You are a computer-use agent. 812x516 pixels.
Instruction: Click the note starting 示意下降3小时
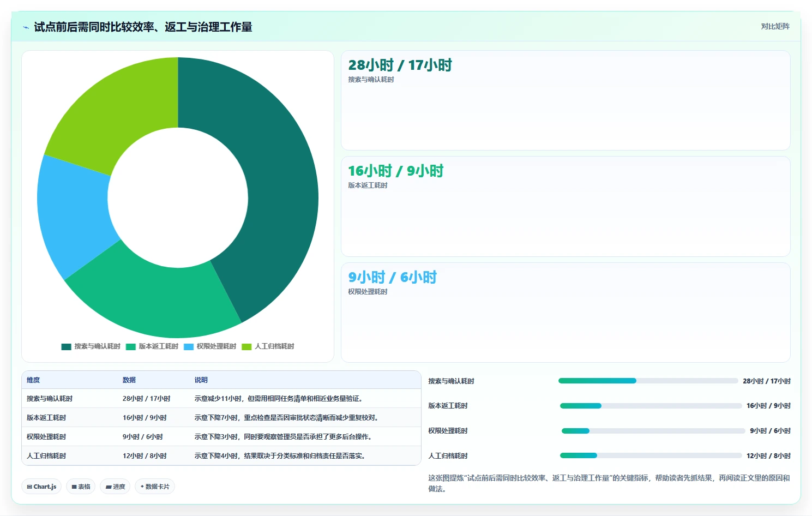(284, 437)
